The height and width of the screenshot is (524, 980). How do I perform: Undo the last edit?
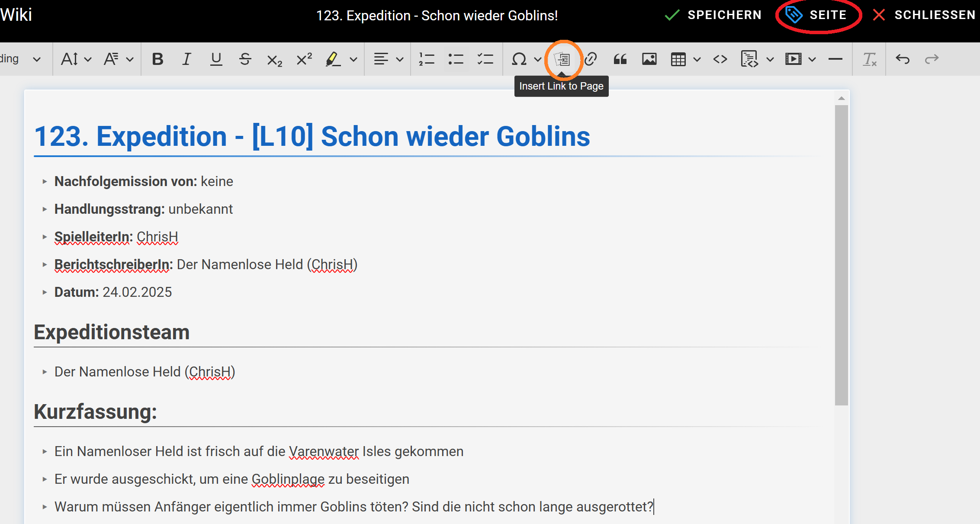tap(903, 59)
